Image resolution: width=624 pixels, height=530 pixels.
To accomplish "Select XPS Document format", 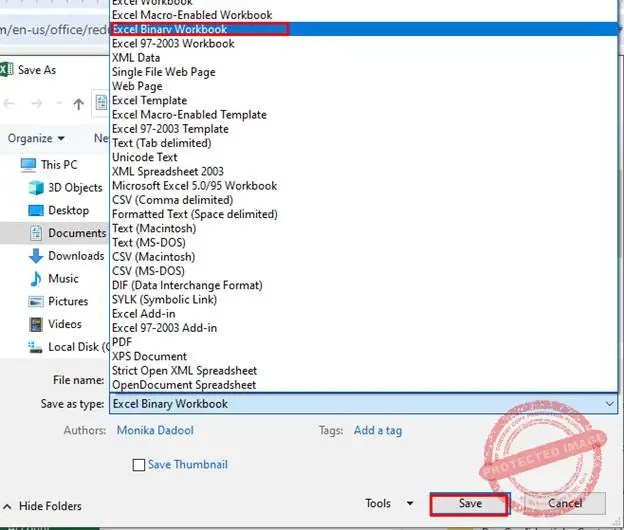I will pos(363,357).
